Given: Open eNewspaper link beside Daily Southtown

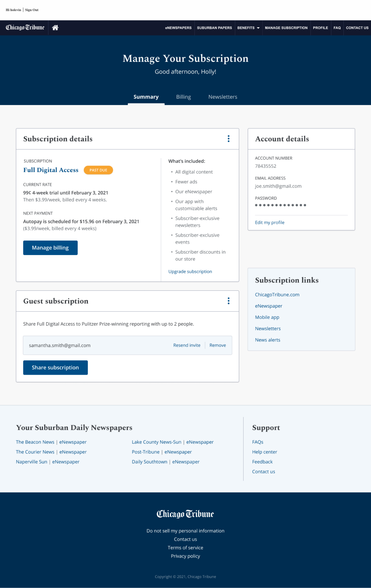Looking at the screenshot, I should 186,462.
